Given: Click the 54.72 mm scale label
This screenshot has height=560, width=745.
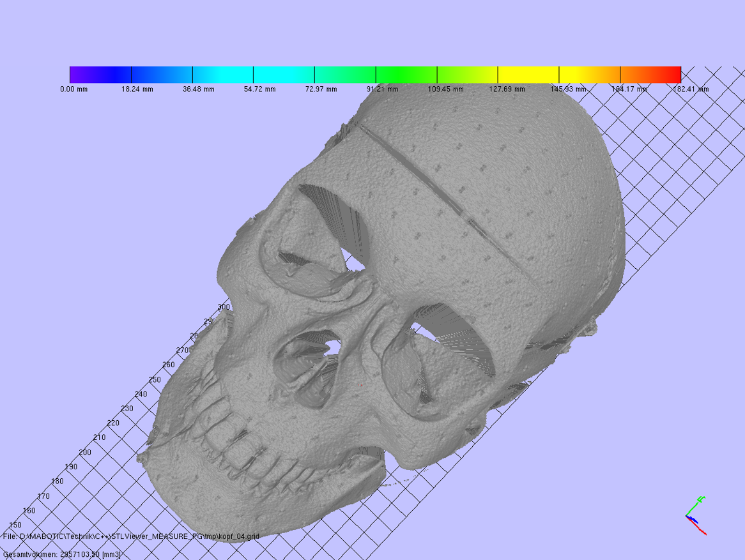Looking at the screenshot, I should click(259, 89).
